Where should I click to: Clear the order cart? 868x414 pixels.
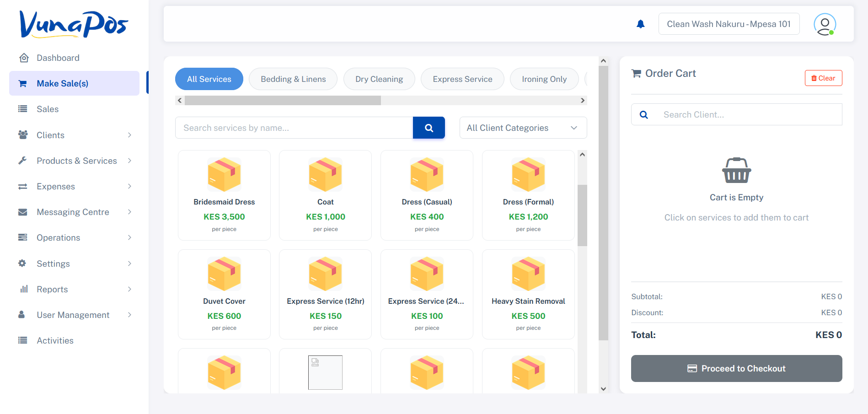click(x=823, y=78)
